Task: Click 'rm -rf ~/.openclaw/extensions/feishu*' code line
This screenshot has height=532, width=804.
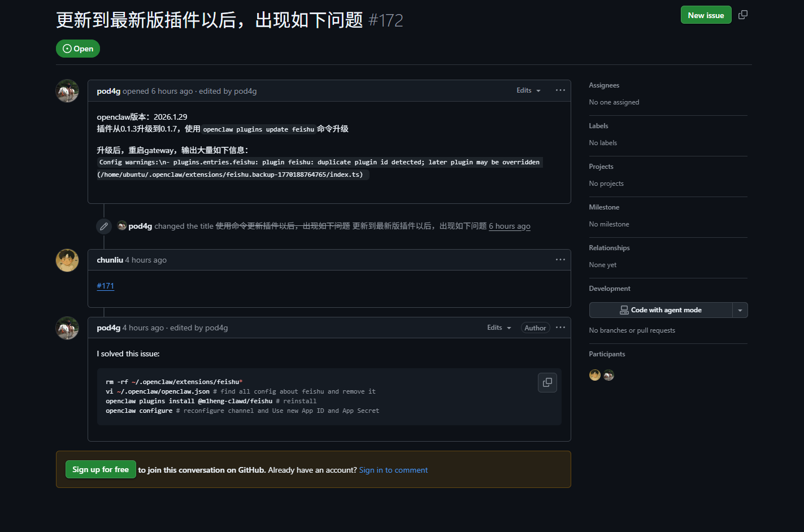Action: tap(174, 382)
